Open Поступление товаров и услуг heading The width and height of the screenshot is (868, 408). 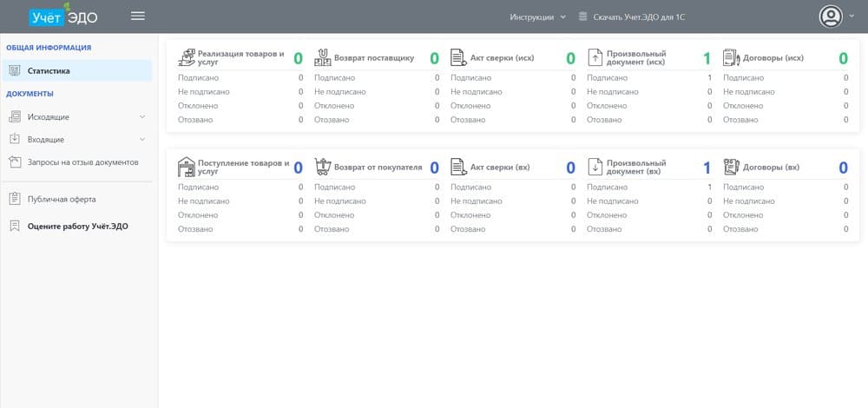(244, 168)
